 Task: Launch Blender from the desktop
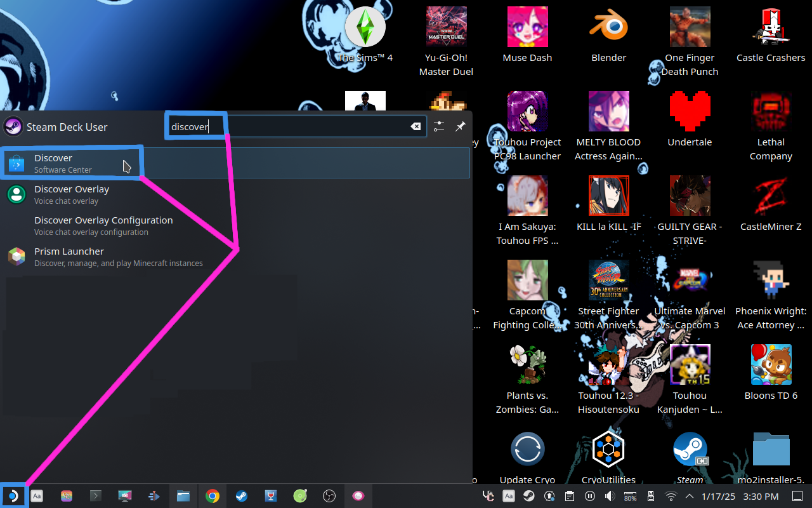click(x=609, y=35)
